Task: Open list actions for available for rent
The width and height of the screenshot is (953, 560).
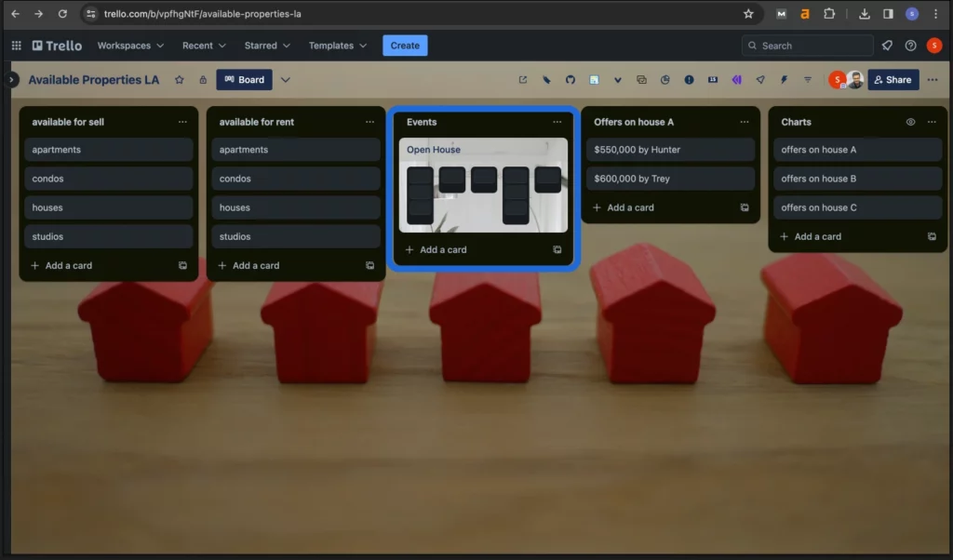Action: pyautogui.click(x=369, y=122)
